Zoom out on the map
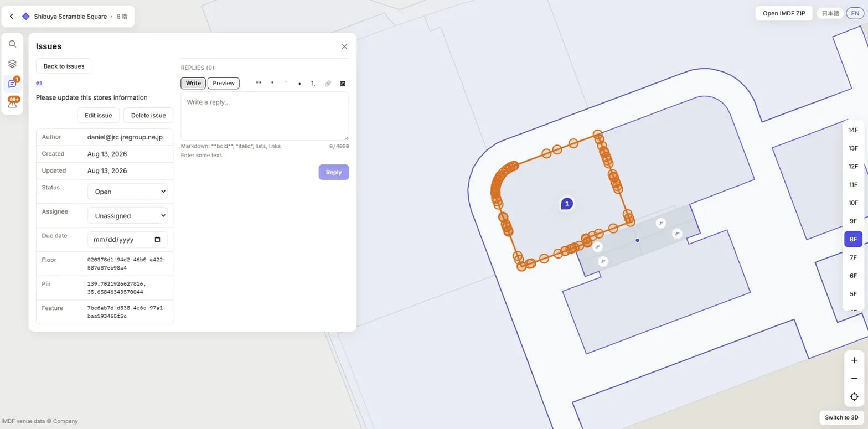Image resolution: width=868 pixels, height=429 pixels. point(854,379)
